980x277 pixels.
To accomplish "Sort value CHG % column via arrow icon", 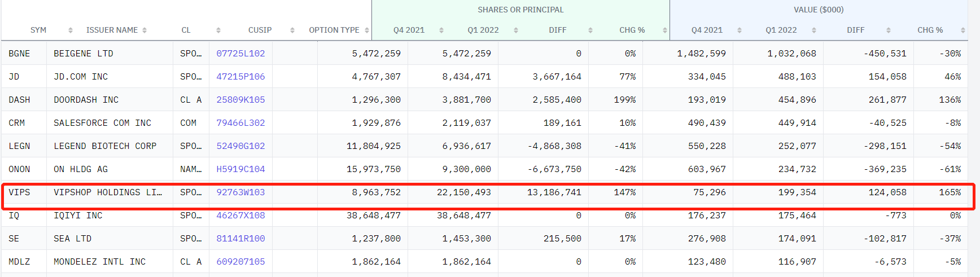I will point(963,30).
